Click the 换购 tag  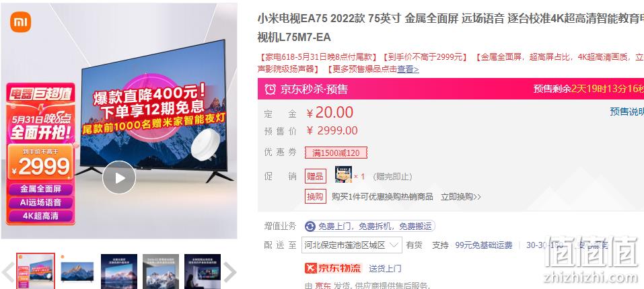315,196
